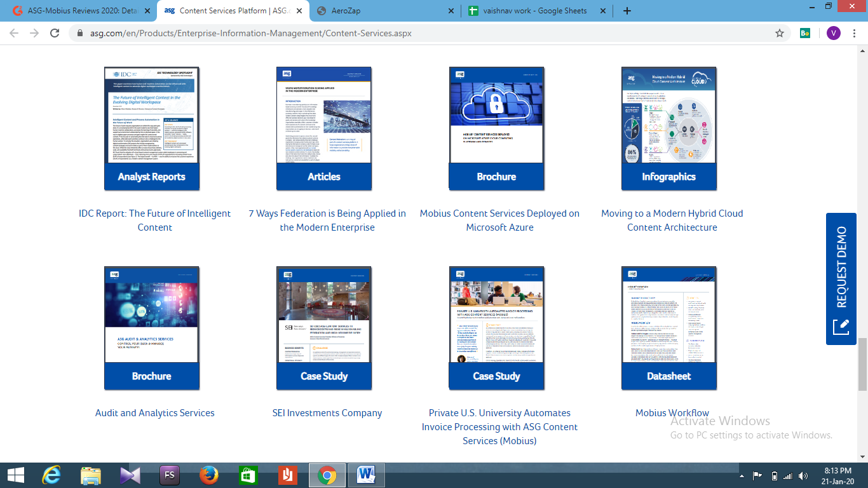
Task: Open SEI Investments Company link
Action: [x=327, y=413]
